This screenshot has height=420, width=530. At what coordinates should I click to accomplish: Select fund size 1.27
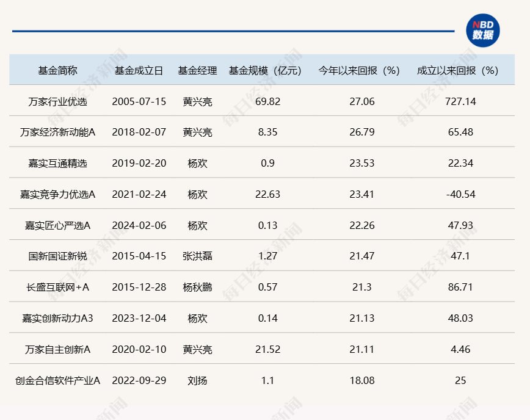point(267,256)
